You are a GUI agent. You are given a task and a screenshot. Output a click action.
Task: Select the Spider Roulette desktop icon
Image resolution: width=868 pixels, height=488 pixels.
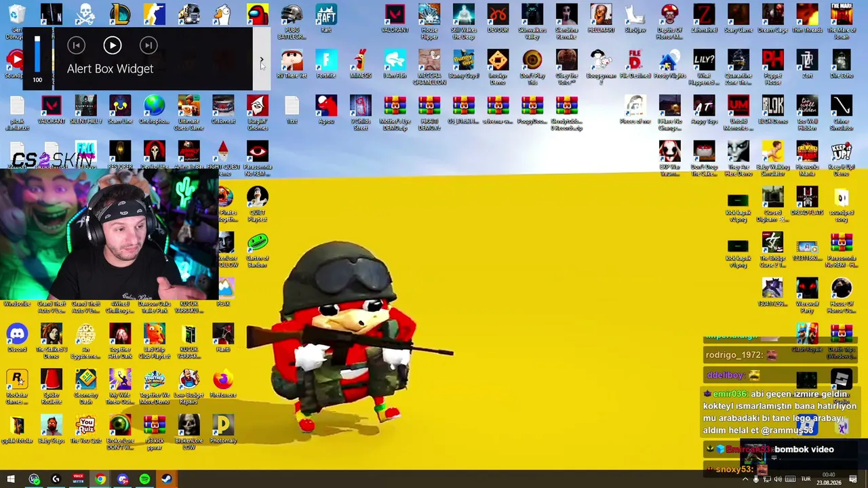52,386
